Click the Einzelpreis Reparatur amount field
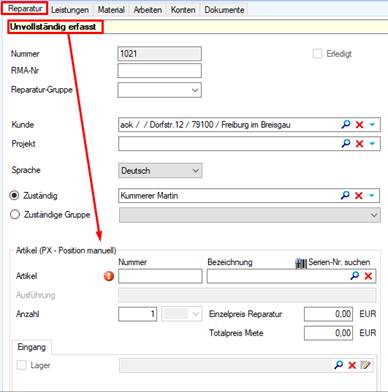The width and height of the screenshot is (388, 392). [328, 314]
